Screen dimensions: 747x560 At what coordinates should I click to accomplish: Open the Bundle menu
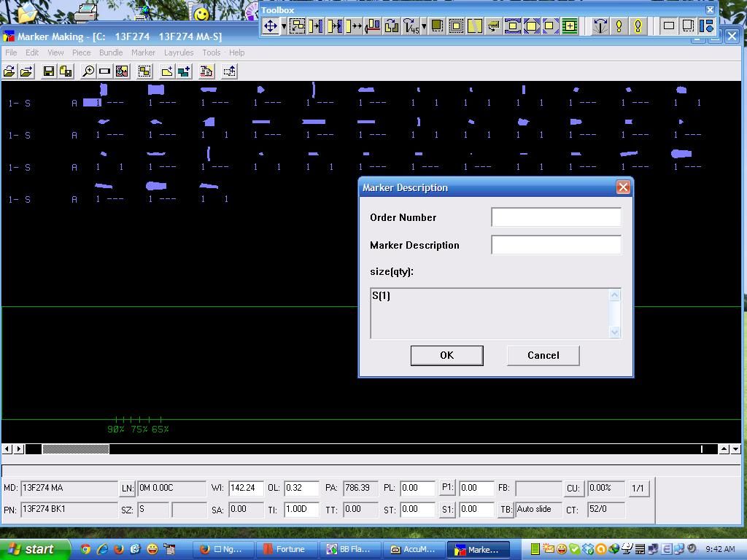[111, 52]
